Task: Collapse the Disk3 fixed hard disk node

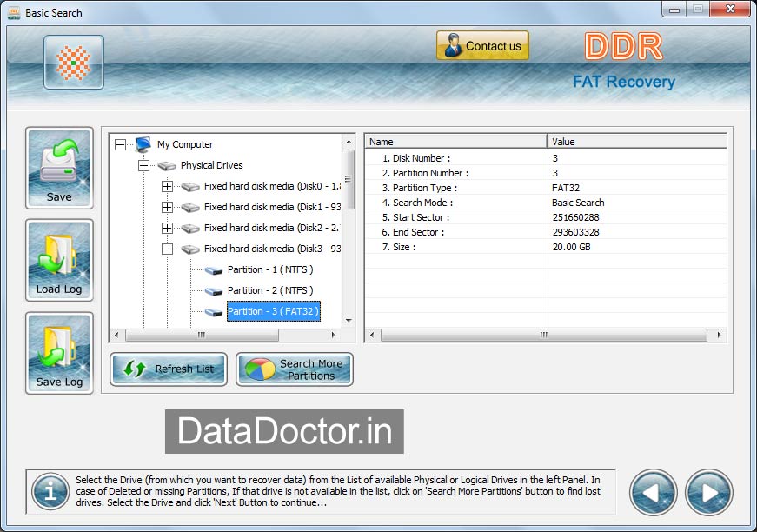Action: [167, 249]
